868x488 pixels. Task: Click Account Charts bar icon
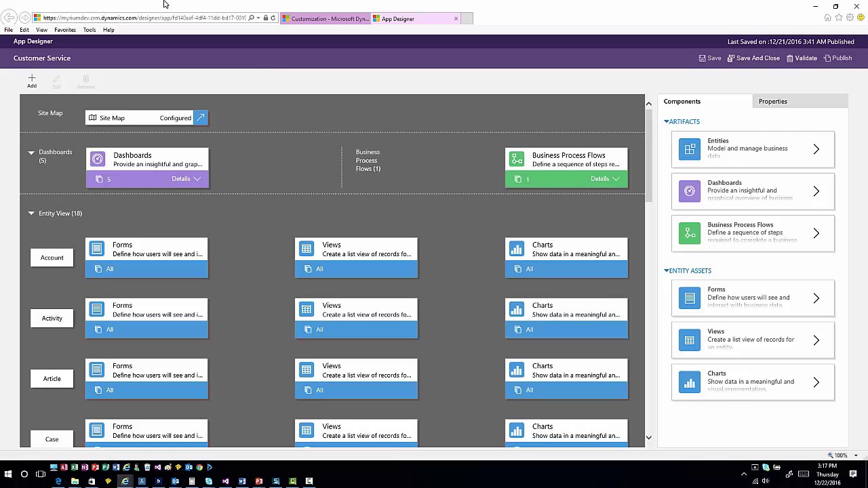(x=517, y=249)
